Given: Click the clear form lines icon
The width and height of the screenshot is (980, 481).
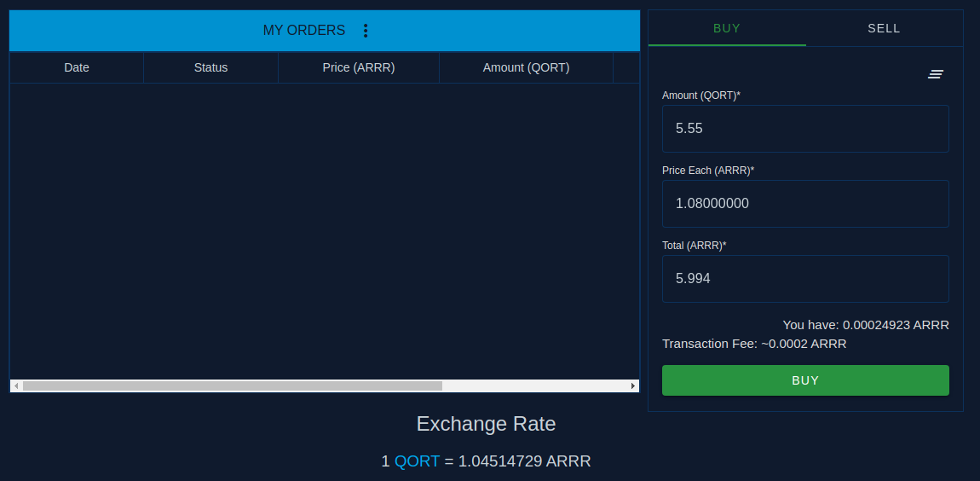Looking at the screenshot, I should (x=935, y=74).
